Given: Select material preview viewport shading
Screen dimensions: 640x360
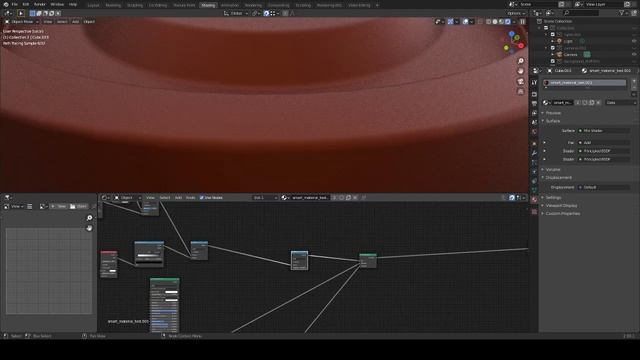Looking at the screenshot, I should [x=501, y=22].
